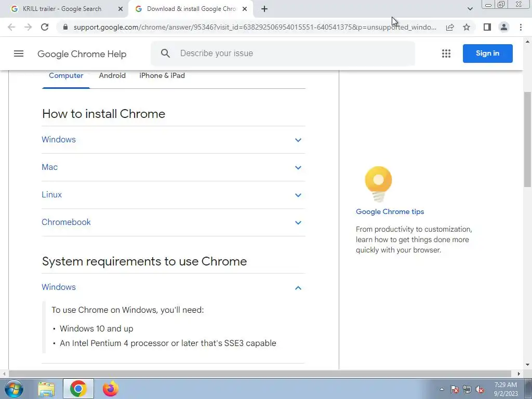Click 'Windows 10 and up' text

(96, 329)
